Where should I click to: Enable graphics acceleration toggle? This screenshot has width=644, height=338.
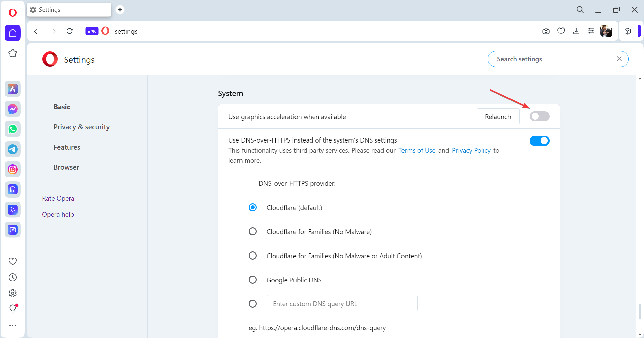[x=540, y=116]
